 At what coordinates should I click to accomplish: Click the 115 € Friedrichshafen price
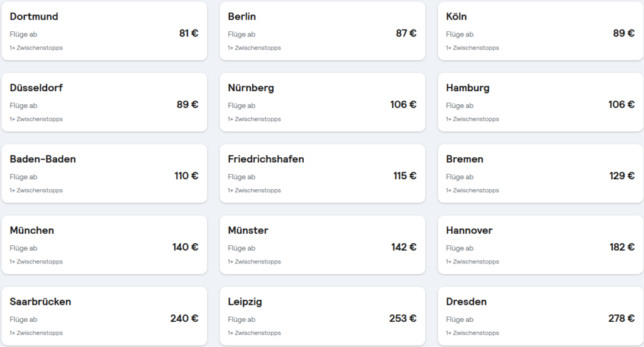point(405,176)
